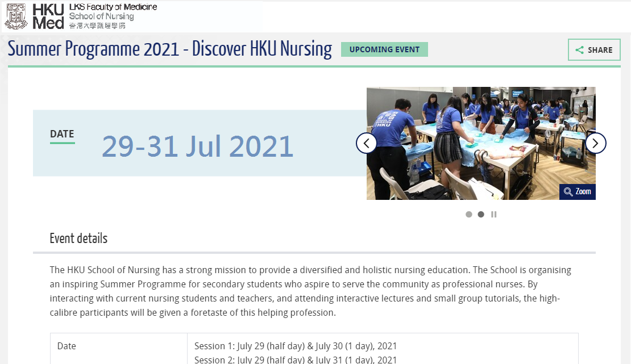Click the Summer Programme 2021 page title

(169, 49)
